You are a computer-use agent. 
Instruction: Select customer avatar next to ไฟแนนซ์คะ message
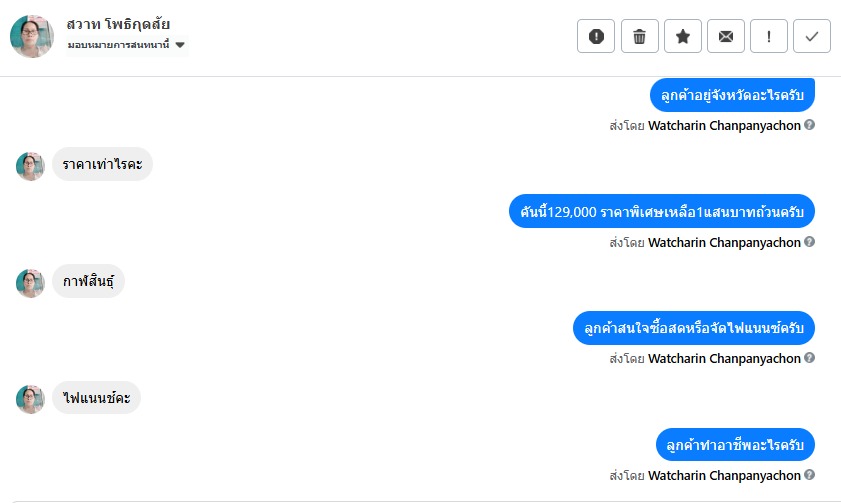pyautogui.click(x=30, y=399)
